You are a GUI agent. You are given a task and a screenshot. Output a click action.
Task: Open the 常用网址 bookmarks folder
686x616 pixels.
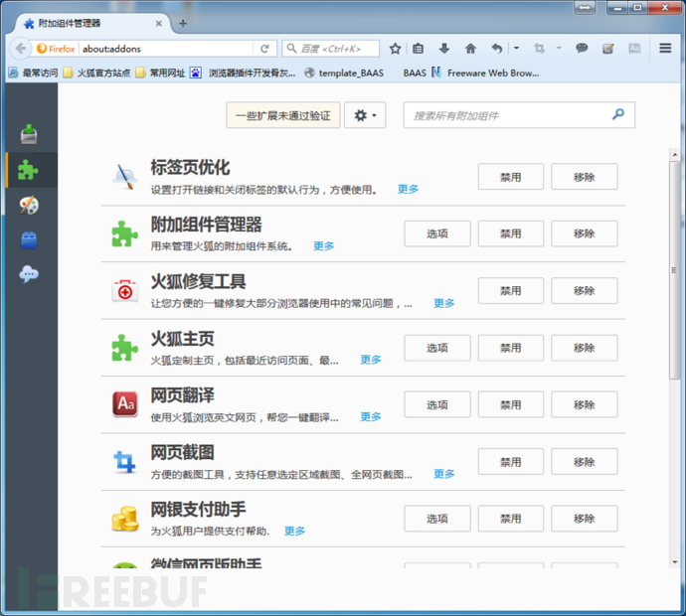point(160,73)
